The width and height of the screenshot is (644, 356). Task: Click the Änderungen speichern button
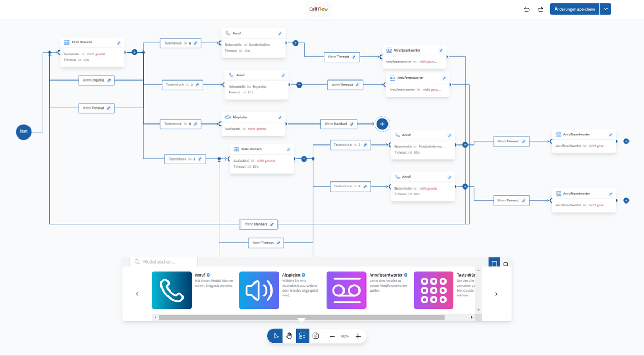click(x=574, y=9)
